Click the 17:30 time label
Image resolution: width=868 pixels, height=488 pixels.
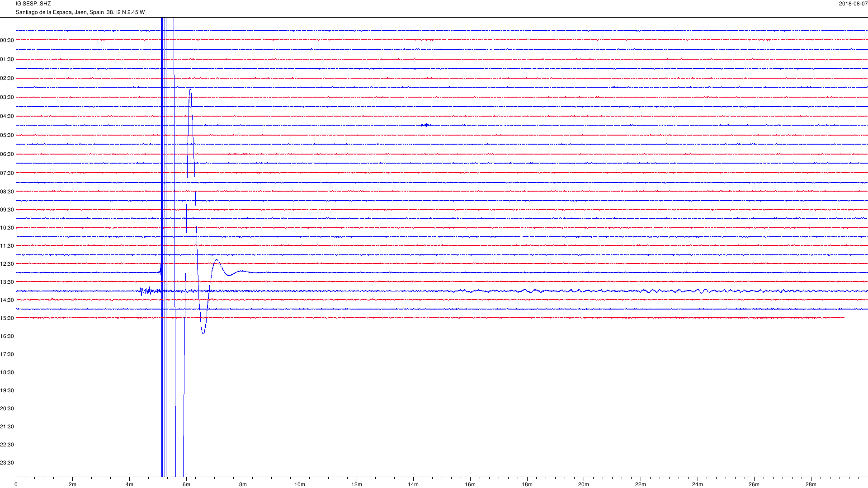(7, 354)
